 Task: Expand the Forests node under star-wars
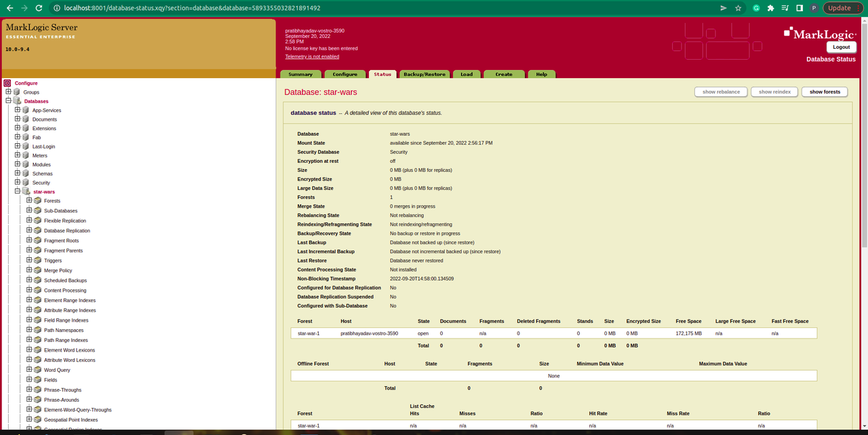pos(29,200)
